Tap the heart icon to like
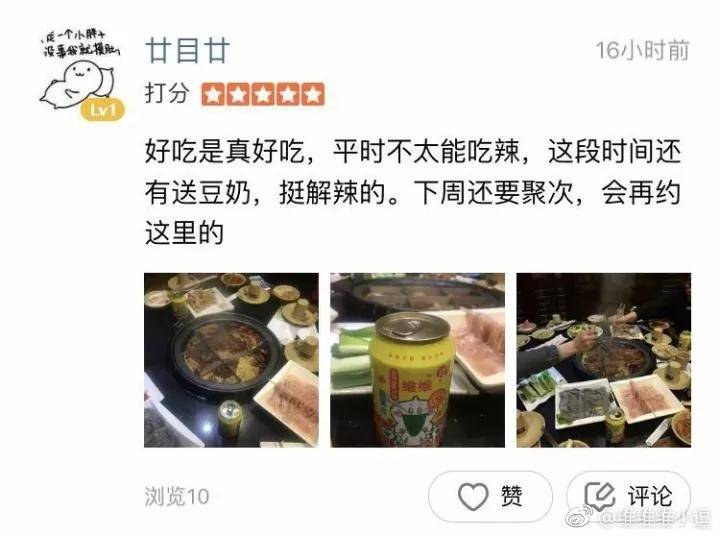This screenshot has width=720, height=536. pyautogui.click(x=473, y=497)
